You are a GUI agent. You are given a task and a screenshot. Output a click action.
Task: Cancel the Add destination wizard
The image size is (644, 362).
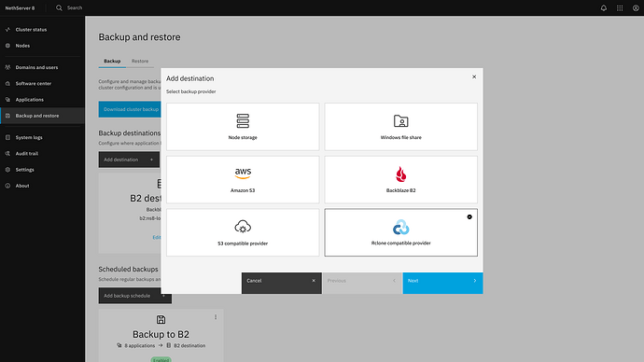pyautogui.click(x=281, y=283)
